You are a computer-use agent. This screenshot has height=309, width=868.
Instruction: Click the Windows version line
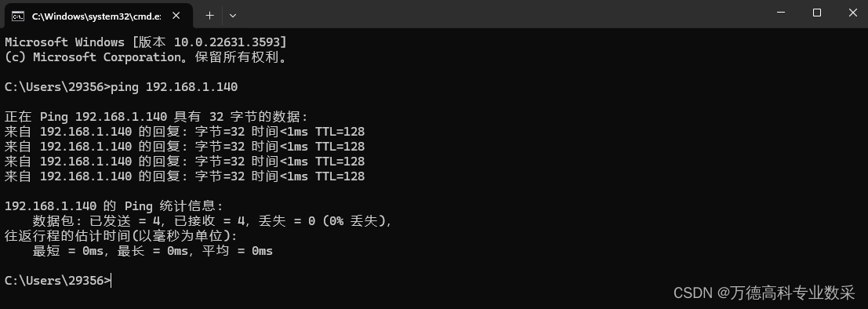coord(146,42)
